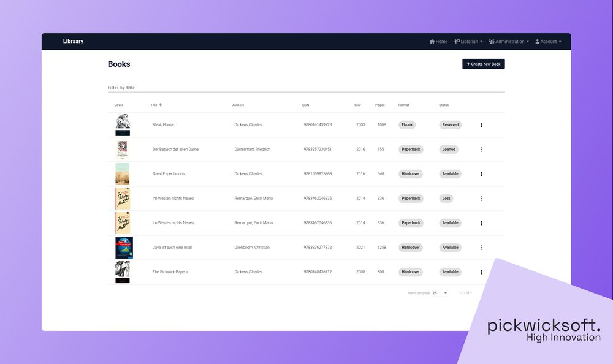This screenshot has height=364, width=613.
Task: Click the Libraary brand link
Action: [73, 42]
